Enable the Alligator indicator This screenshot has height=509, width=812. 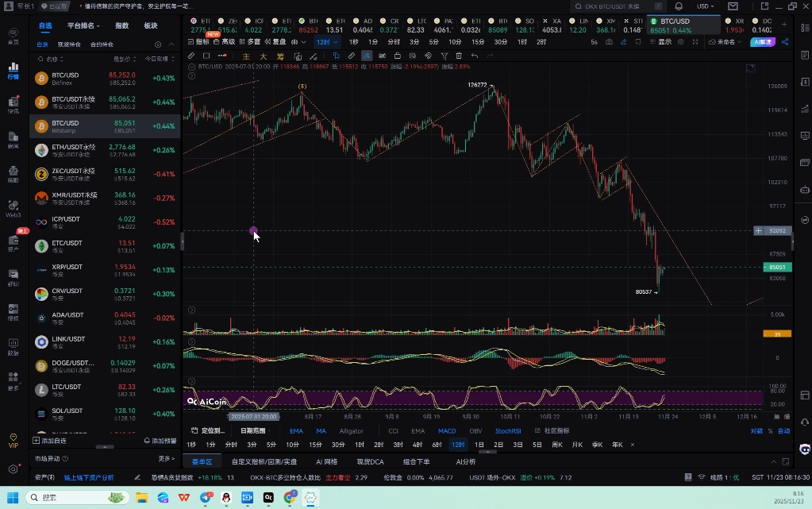pyautogui.click(x=351, y=431)
